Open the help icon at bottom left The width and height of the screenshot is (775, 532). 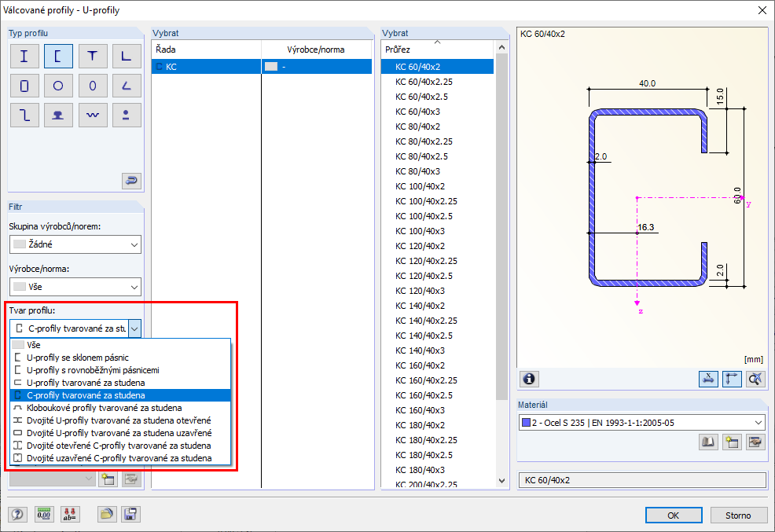click(18, 514)
